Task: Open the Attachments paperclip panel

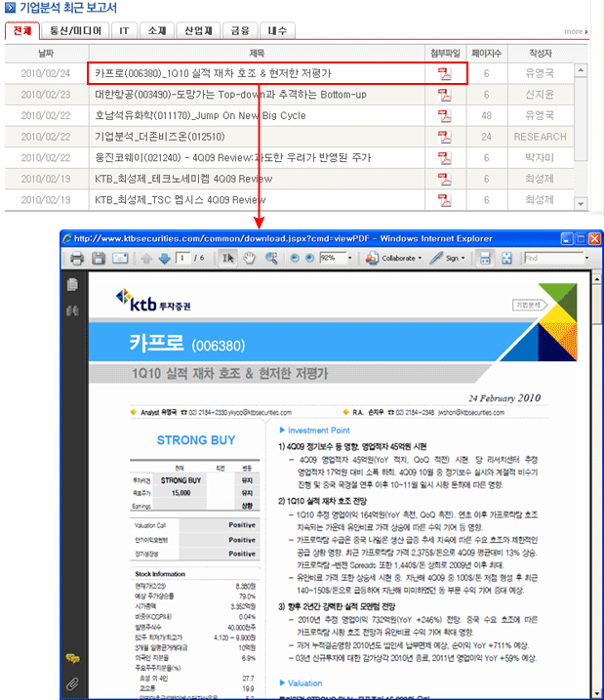Action: coord(71,683)
